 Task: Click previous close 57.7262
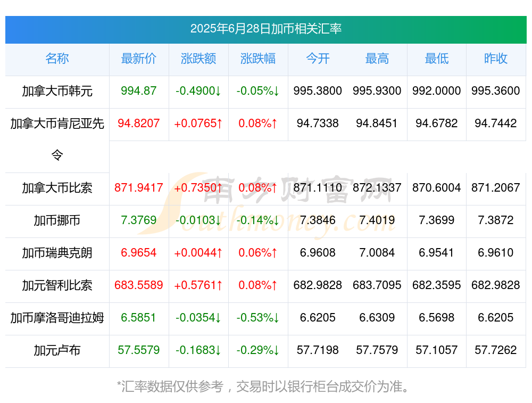tap(496, 350)
